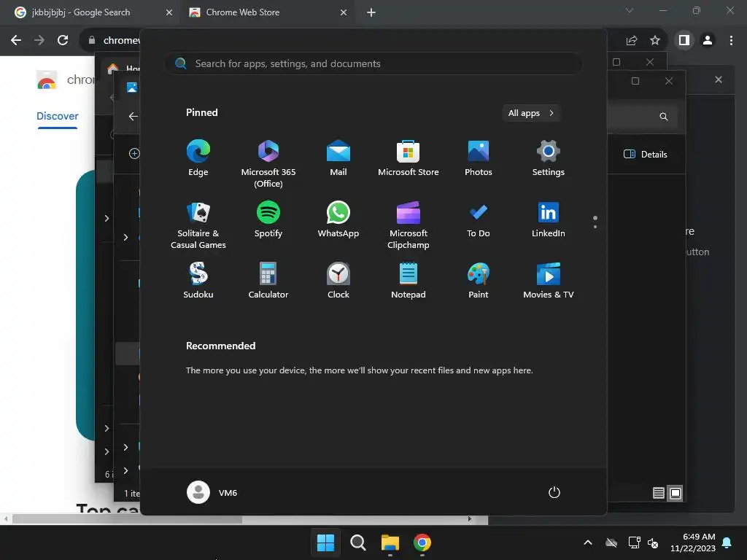Image resolution: width=747 pixels, height=560 pixels.
Task: Toggle Chrome side panel
Action: [684, 41]
